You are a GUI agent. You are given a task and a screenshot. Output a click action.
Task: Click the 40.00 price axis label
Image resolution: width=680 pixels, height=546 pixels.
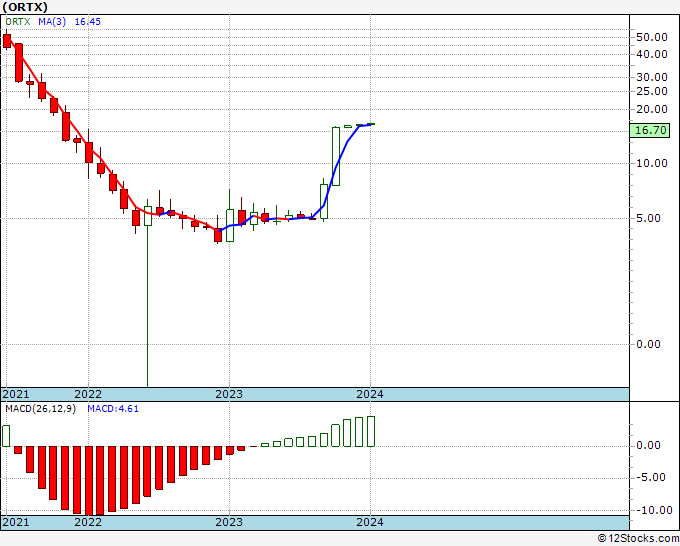point(651,54)
